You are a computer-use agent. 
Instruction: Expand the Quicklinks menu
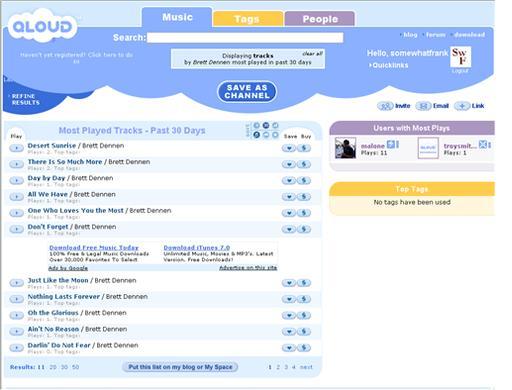tap(389, 65)
